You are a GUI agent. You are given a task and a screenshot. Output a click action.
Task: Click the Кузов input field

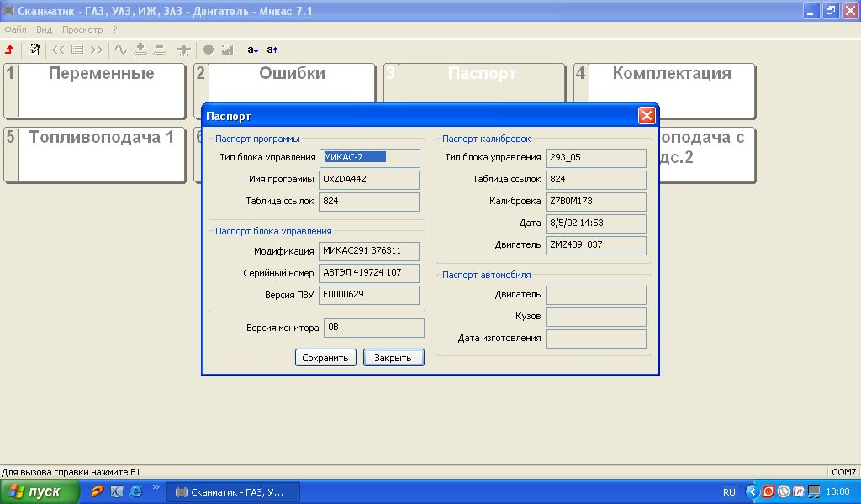coord(595,317)
